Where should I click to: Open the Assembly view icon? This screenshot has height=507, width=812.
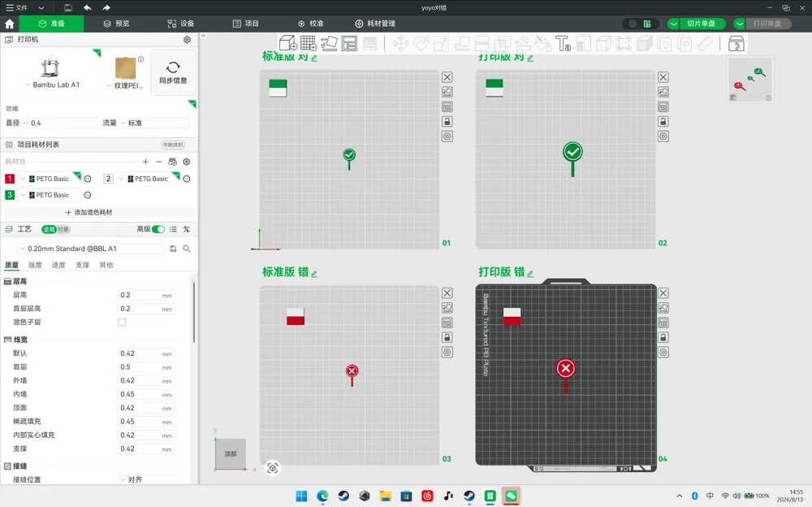[x=736, y=43]
